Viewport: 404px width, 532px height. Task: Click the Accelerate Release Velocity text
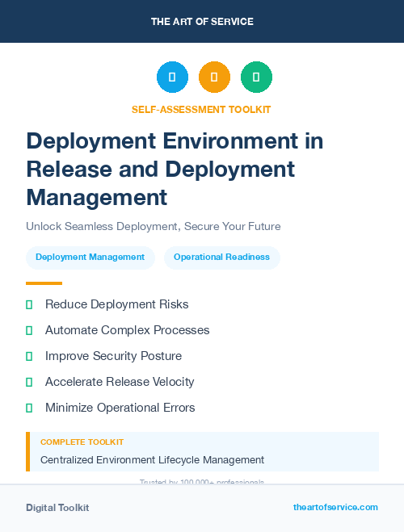tap(120, 382)
